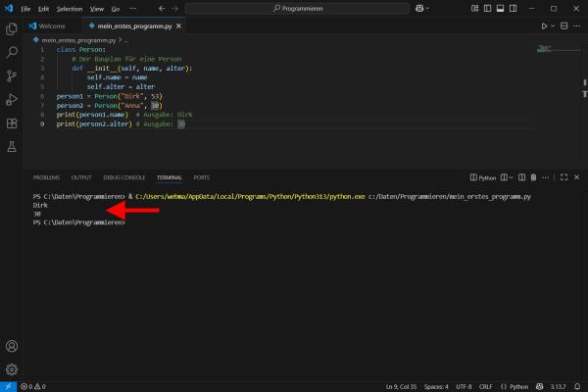Select the mein_erstes_programm.py editor tab
The width and height of the screenshot is (588, 392).
coord(134,25)
